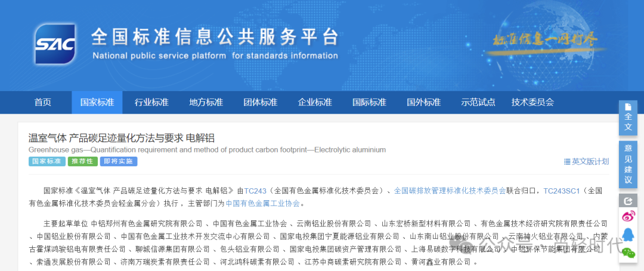Open 国外标准 in the navigation bar
Viewport: 644px width, 271px height.
coord(423,102)
